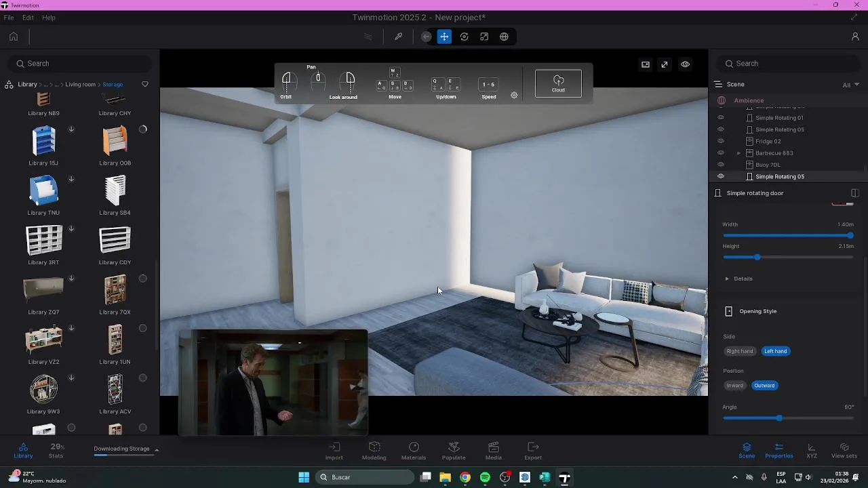This screenshot has width=868, height=488.
Task: Open the Modeling tool
Action: [x=374, y=451]
